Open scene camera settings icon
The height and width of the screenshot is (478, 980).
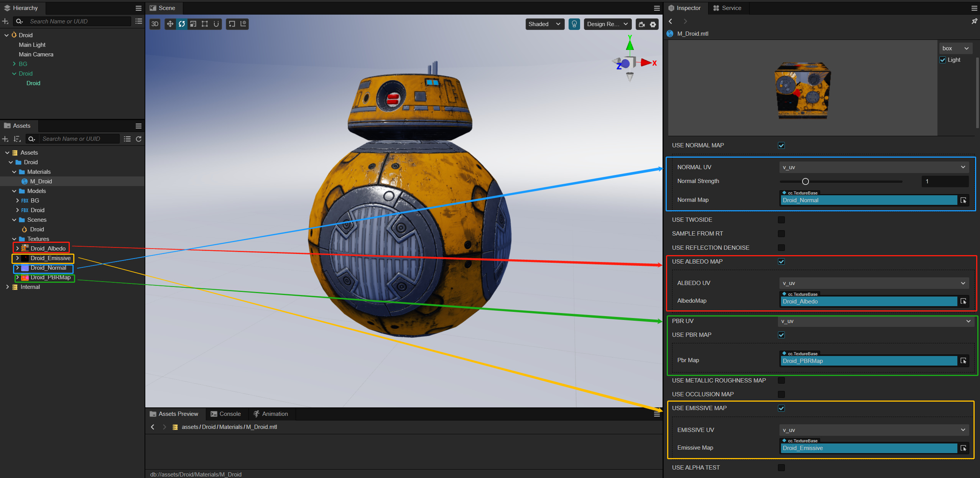[x=642, y=24]
